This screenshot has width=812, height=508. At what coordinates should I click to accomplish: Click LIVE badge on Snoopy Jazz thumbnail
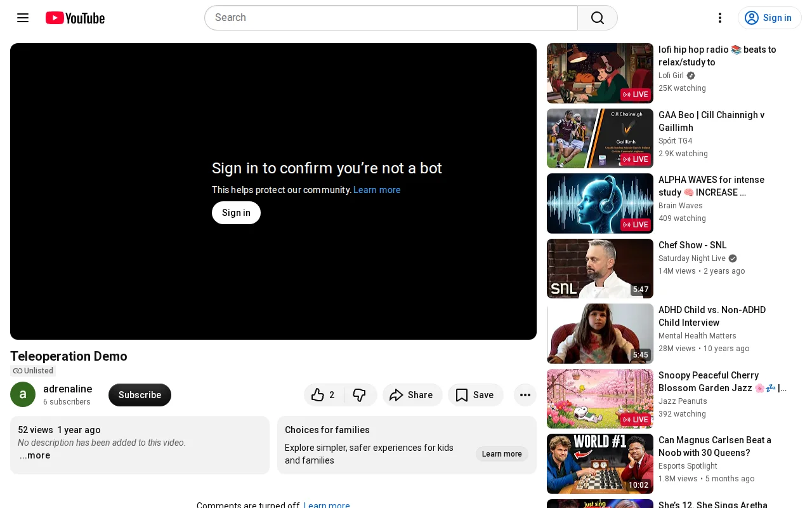(x=636, y=420)
